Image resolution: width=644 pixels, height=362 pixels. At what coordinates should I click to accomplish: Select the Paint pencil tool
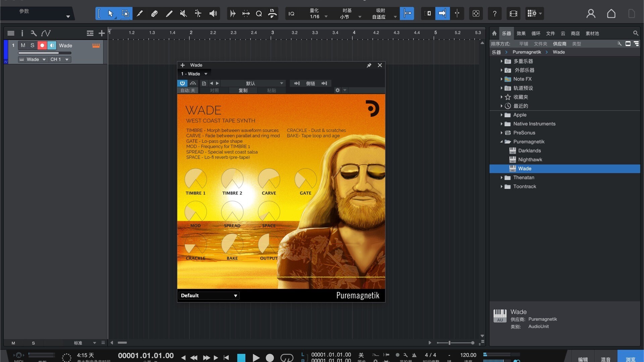click(169, 13)
